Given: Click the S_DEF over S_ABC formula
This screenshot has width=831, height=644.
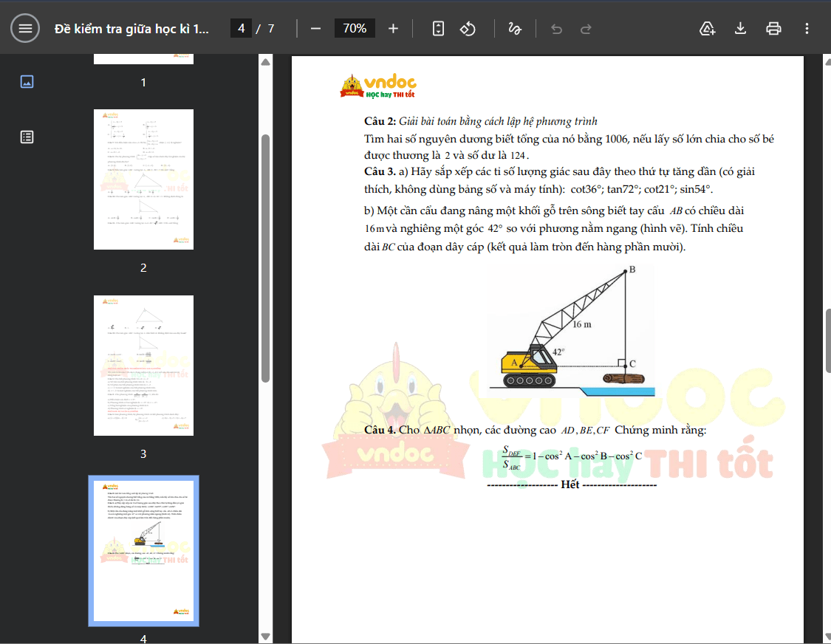Looking at the screenshot, I should (572, 457).
